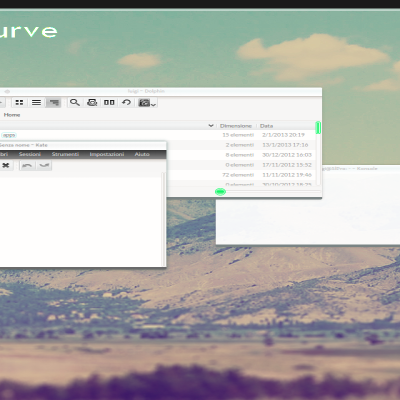Select the apps folder in Dolphin
Screen dimensions: 400x400
(9, 135)
